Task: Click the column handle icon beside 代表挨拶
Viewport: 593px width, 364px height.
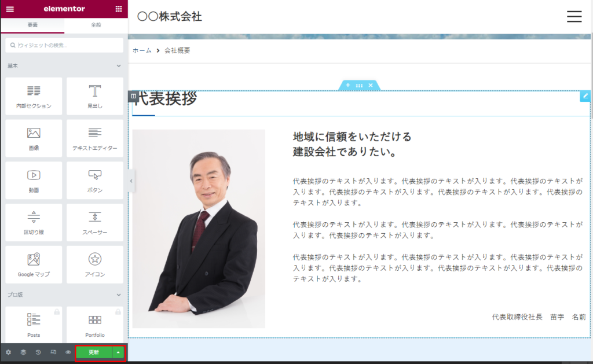Action: click(133, 96)
